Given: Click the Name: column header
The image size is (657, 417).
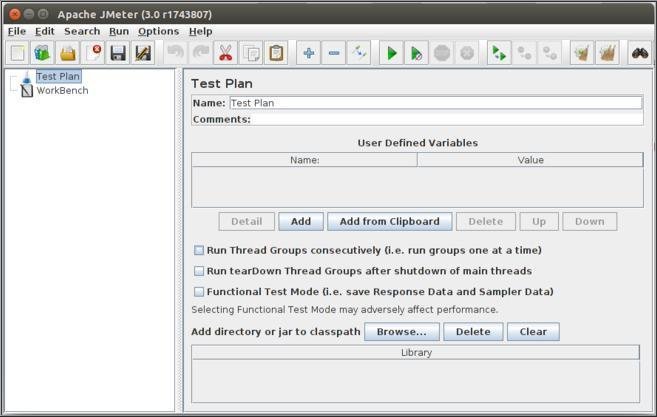Looking at the screenshot, I should 305,160.
